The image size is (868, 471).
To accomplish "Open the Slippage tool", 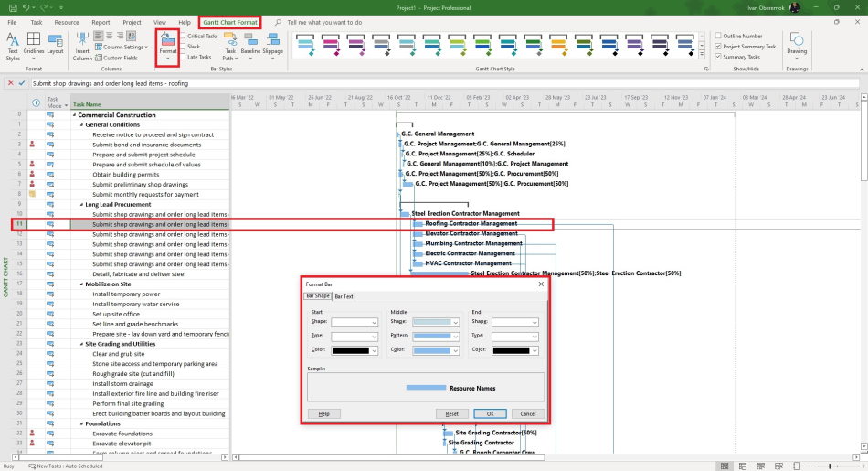I will [x=273, y=47].
